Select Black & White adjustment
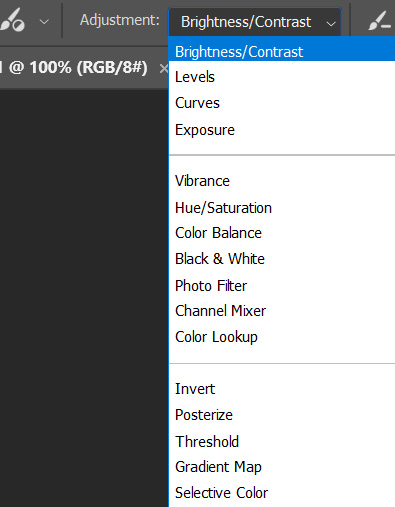The image size is (395, 507). [282, 259]
